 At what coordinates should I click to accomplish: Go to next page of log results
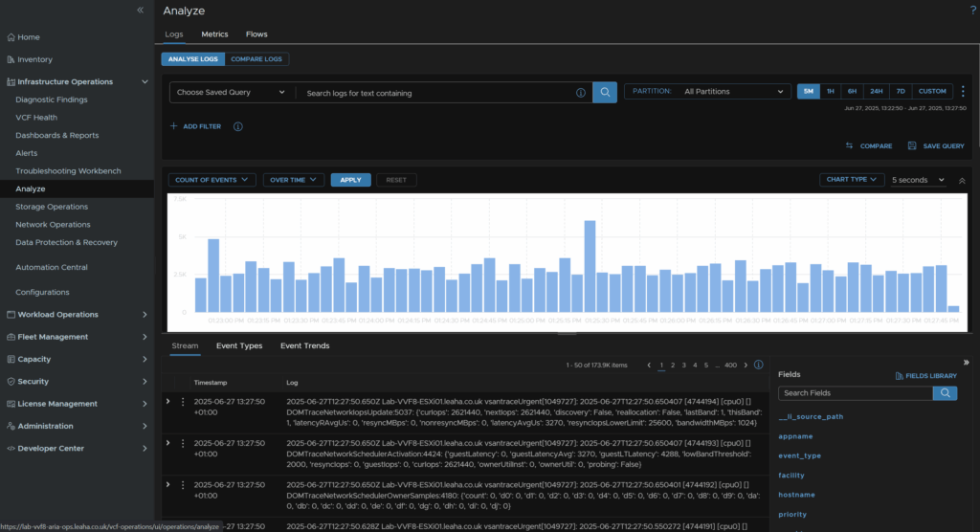click(x=746, y=366)
